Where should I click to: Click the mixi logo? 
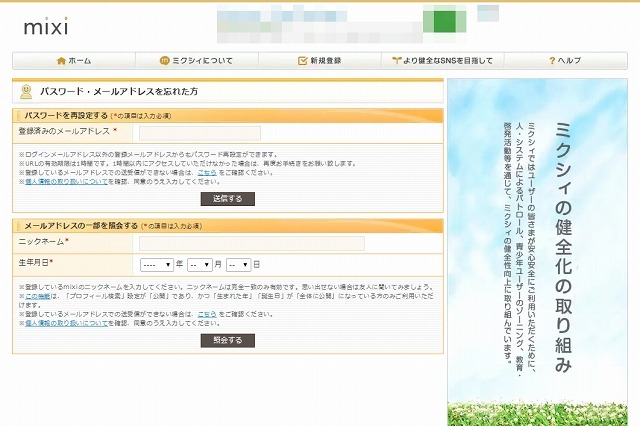(x=46, y=26)
